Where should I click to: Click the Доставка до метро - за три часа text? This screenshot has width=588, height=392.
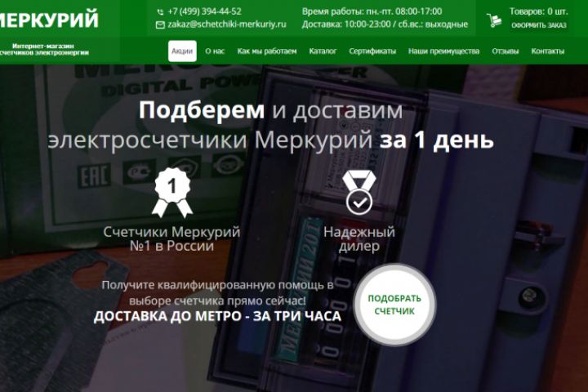point(217,316)
